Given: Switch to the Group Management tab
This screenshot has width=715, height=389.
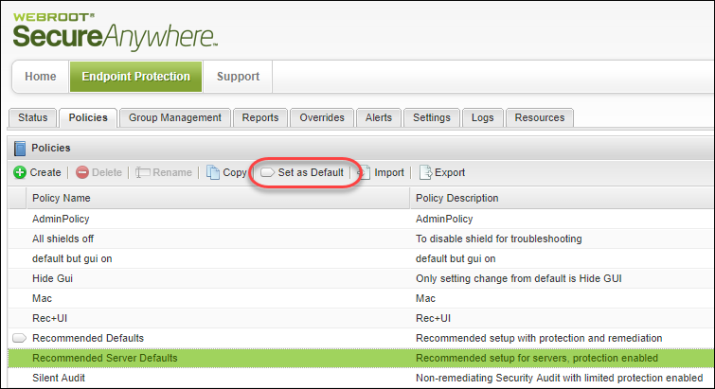Looking at the screenshot, I should click(x=175, y=118).
